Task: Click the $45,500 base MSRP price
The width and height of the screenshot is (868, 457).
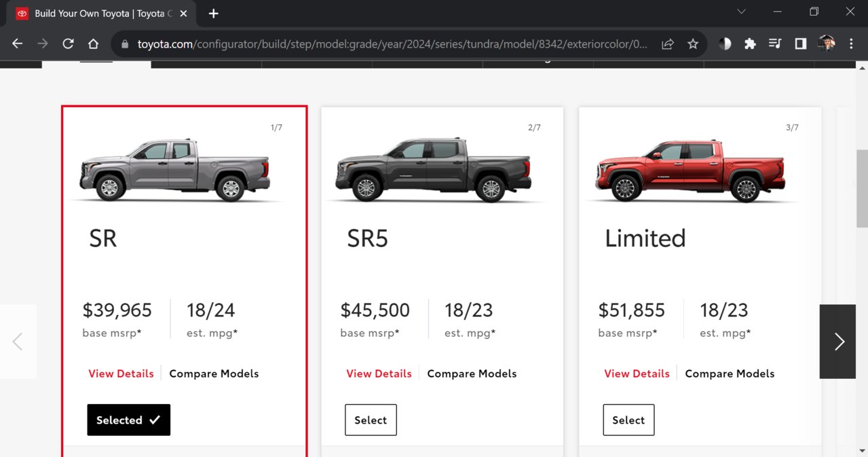Action: pyautogui.click(x=375, y=310)
